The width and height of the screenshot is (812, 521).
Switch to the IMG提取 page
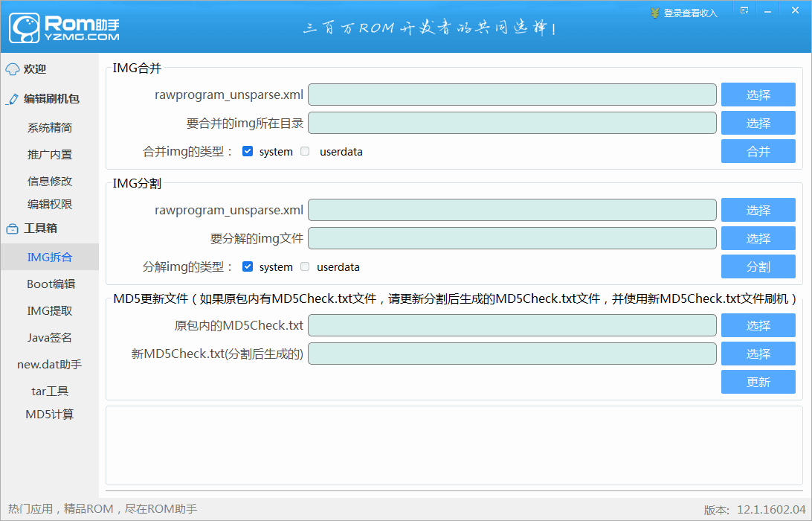[50, 311]
